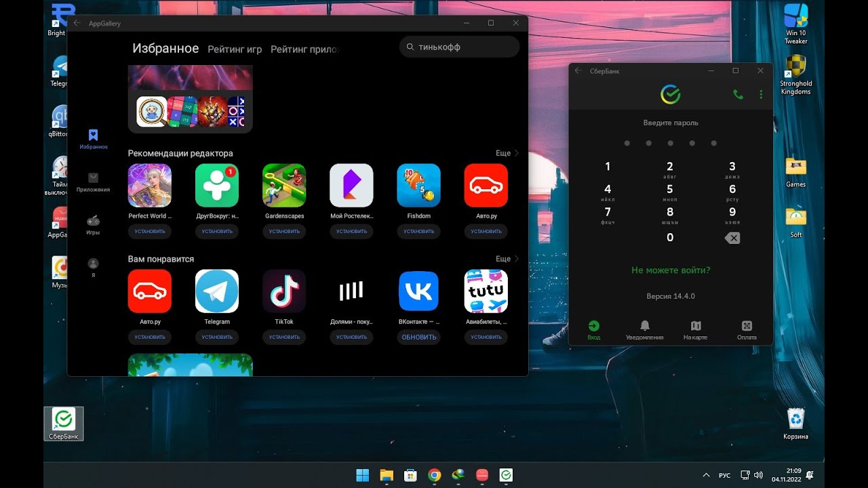Image resolution: width=868 pixels, height=488 pixels.
Task: Install Долями app
Action: coord(351,337)
